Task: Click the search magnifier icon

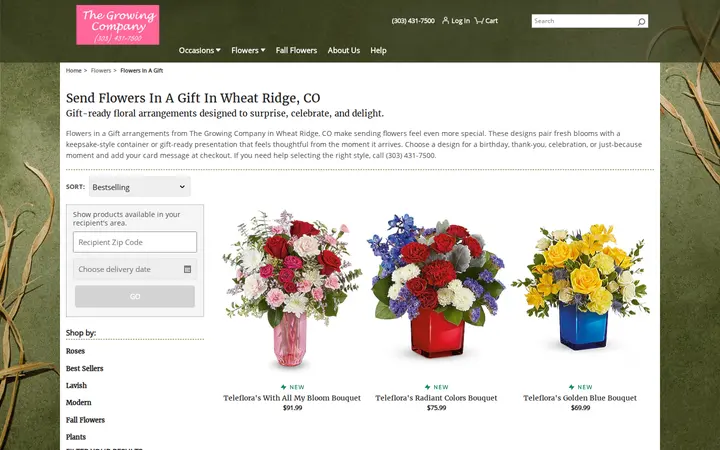Action: point(641,21)
